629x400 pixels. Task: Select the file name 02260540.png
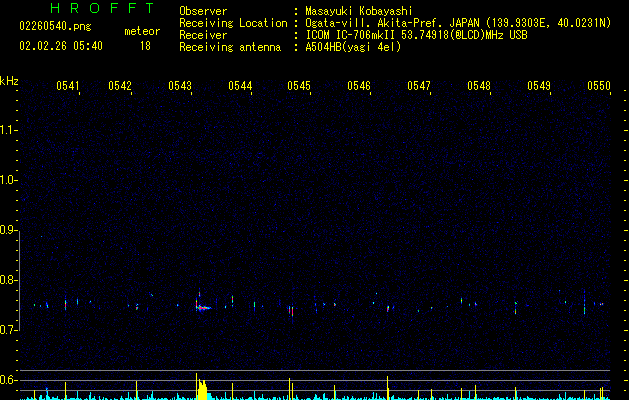[x=55, y=26]
